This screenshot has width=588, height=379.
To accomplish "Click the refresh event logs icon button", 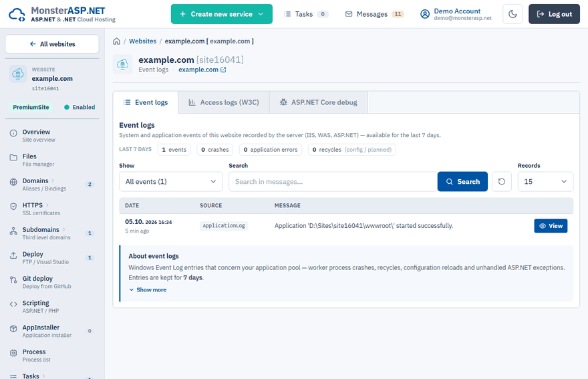I will 501,182.
